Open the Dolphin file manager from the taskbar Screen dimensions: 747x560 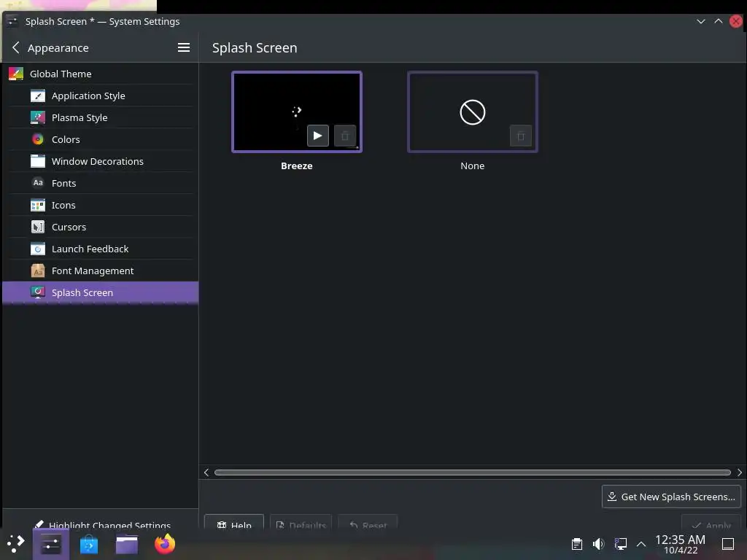click(127, 544)
